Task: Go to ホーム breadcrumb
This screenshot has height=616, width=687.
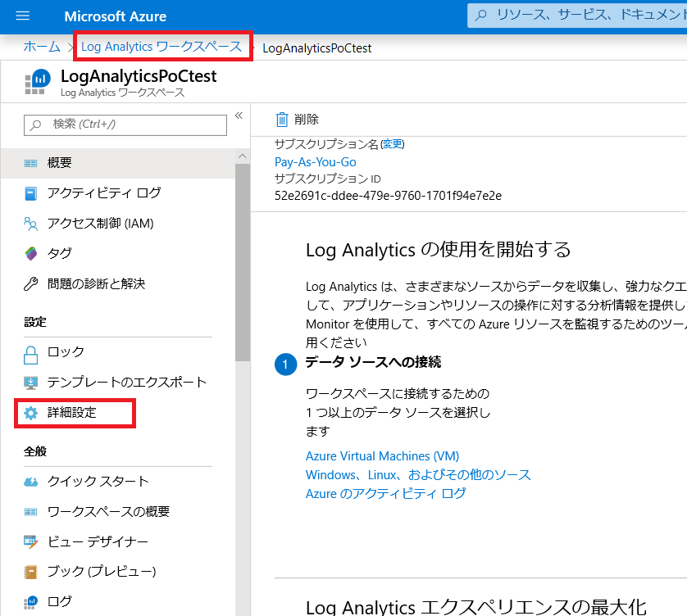Action: [42, 47]
